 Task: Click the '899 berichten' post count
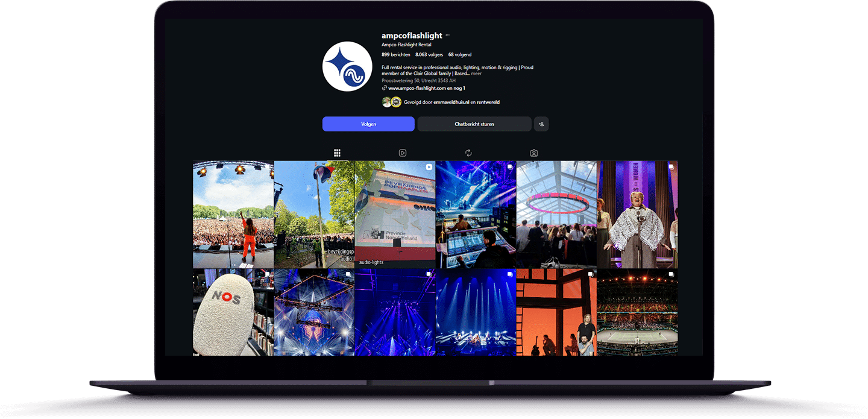click(x=396, y=55)
